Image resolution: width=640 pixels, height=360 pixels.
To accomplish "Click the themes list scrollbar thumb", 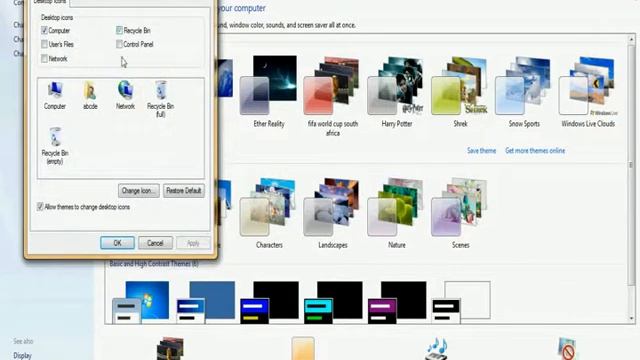I will (x=631, y=164).
